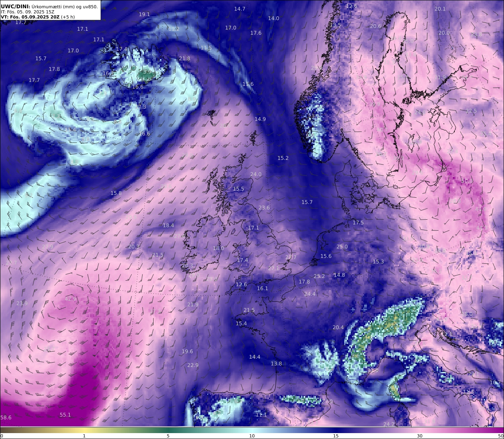Click the 14.7 value label
The width and height of the screenshot is (504, 439).
point(240,9)
